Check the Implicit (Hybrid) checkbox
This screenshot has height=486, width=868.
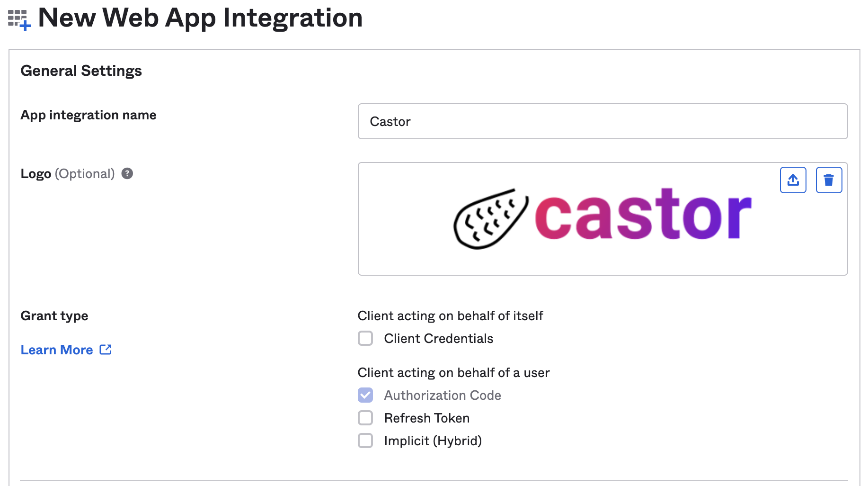tap(365, 441)
